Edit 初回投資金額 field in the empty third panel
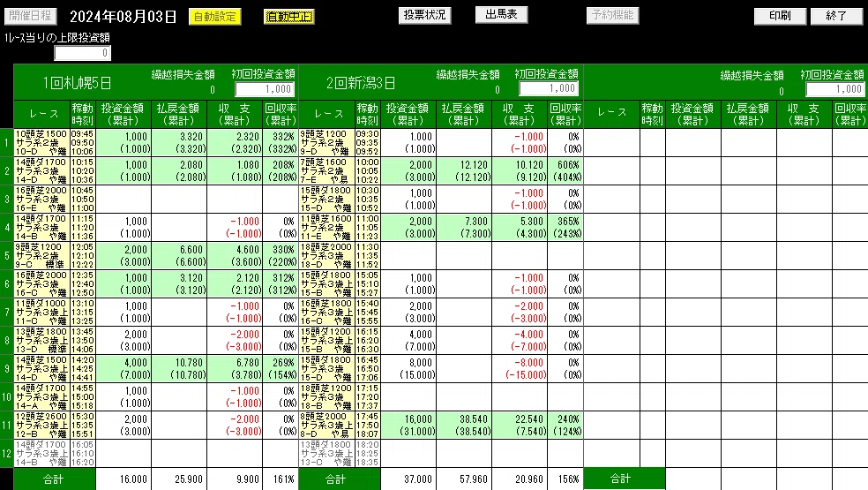This screenshot has width=868, height=490. click(835, 88)
